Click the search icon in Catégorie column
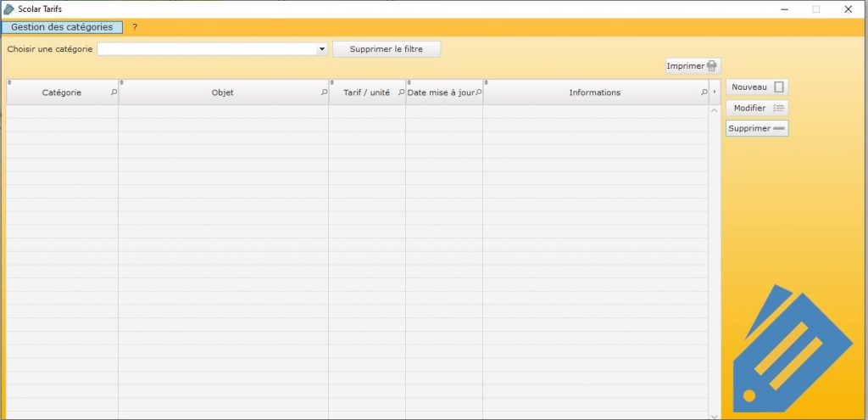The image size is (868, 420). tap(114, 92)
